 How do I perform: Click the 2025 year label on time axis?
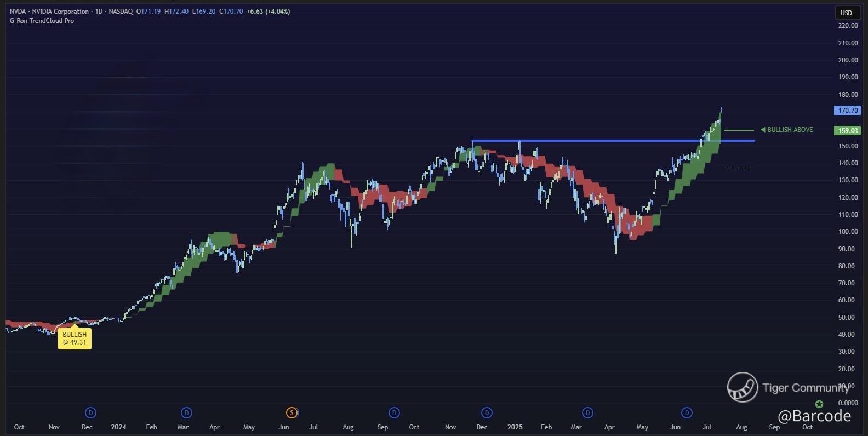pyautogui.click(x=515, y=427)
